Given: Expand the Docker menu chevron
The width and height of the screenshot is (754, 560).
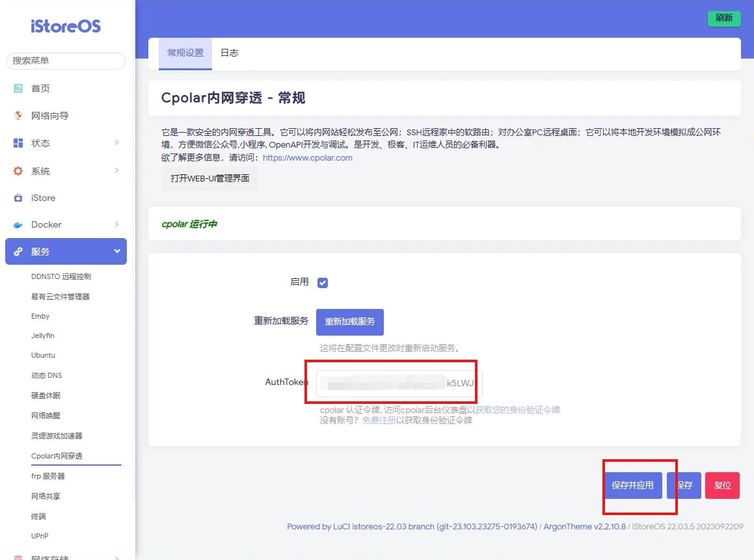Looking at the screenshot, I should coord(117,224).
